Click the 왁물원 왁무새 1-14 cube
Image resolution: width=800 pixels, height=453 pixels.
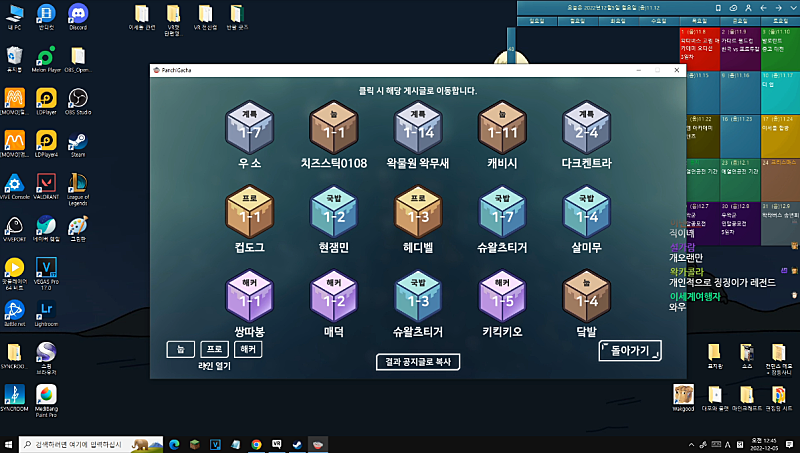pyautogui.click(x=418, y=128)
